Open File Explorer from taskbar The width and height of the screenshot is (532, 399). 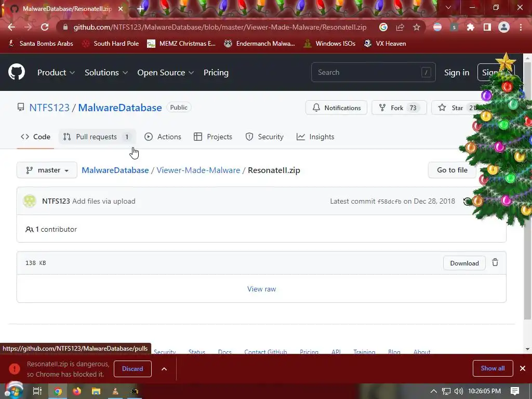[x=96, y=391]
